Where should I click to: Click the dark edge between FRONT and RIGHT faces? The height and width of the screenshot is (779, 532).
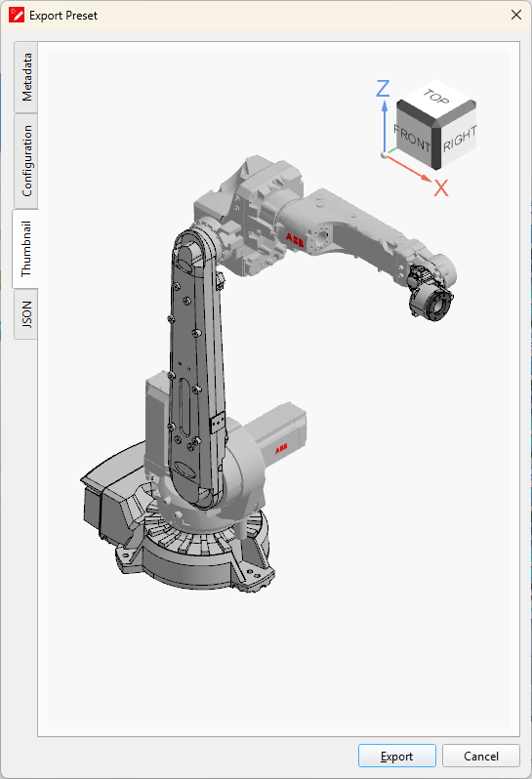pos(436,147)
